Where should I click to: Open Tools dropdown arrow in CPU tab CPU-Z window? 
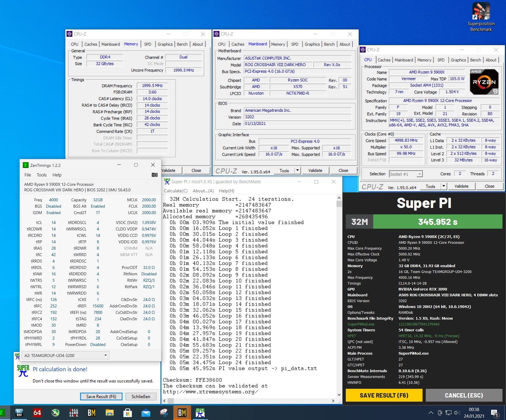click(x=444, y=186)
